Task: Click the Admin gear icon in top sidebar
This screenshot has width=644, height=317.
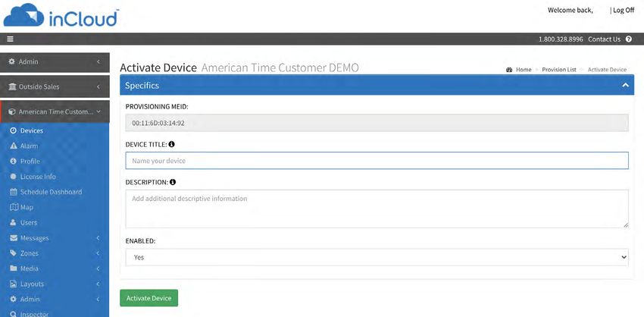Action: click(12, 61)
